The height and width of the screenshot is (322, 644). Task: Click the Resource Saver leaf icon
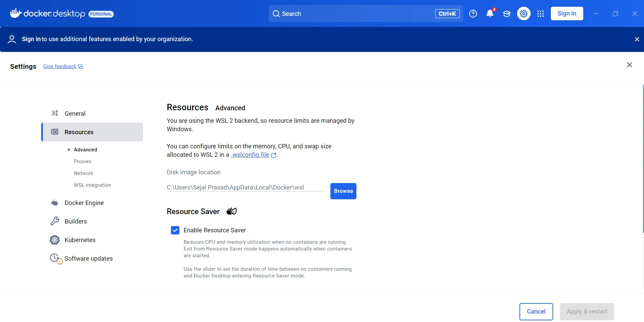point(232,211)
